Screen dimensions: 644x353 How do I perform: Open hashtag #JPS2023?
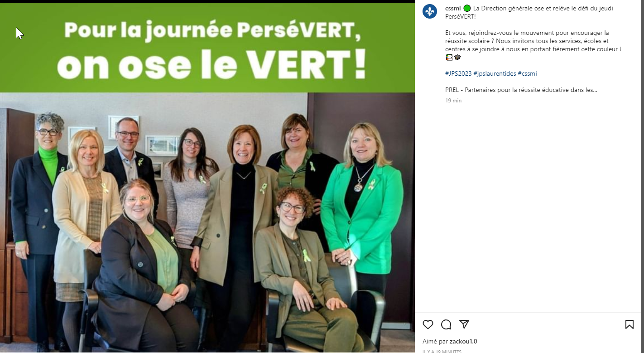(x=458, y=73)
